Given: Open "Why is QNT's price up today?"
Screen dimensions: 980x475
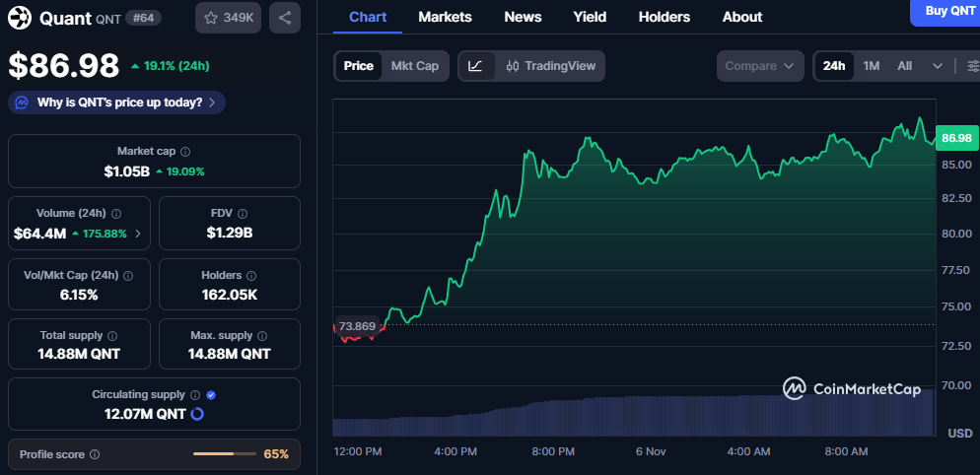Looking at the screenshot, I should tap(117, 102).
